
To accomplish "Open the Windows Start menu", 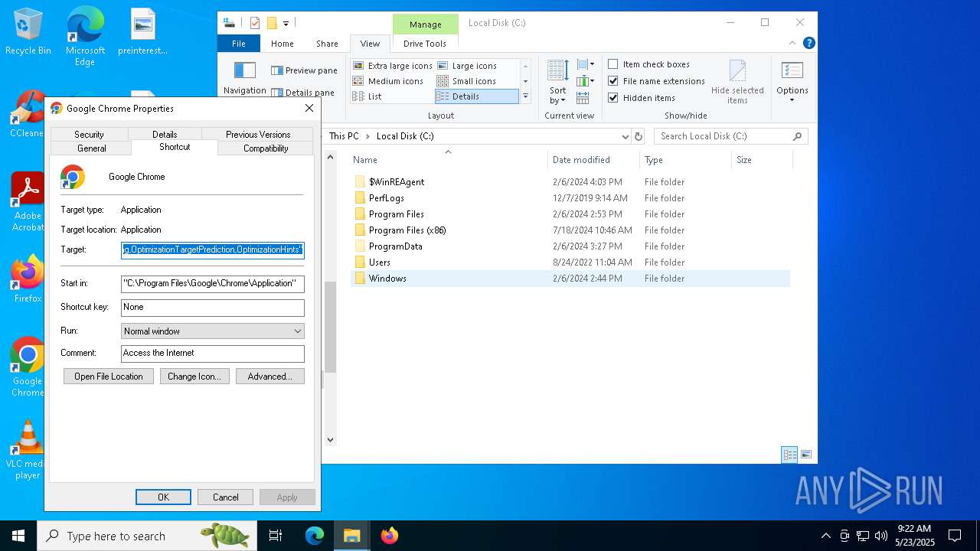I will (x=18, y=536).
